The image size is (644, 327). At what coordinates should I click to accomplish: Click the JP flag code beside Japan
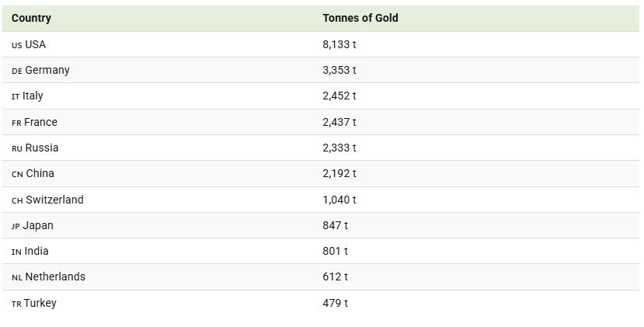pyautogui.click(x=16, y=226)
